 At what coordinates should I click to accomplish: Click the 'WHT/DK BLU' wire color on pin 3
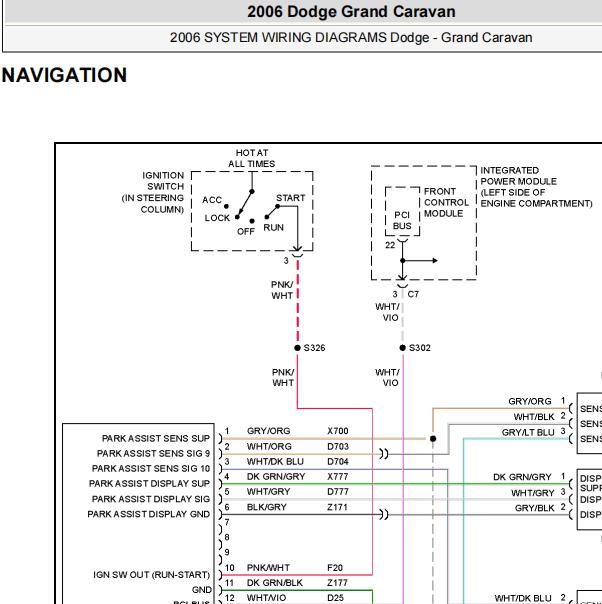point(275,461)
